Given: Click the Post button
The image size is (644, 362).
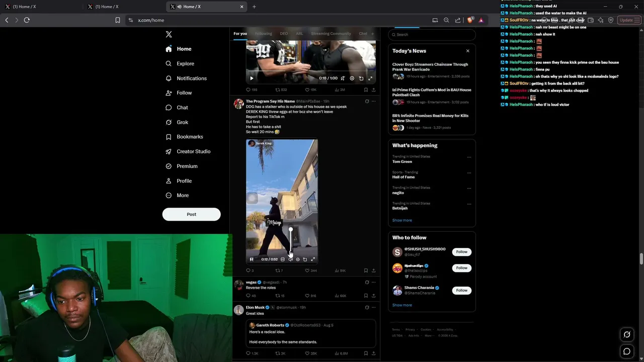Looking at the screenshot, I should 191,214.
